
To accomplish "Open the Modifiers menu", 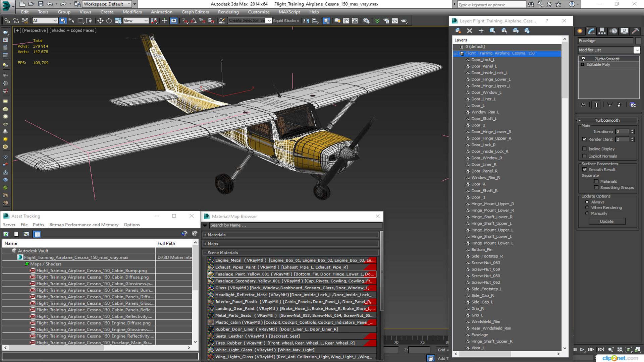I will click(x=132, y=12).
